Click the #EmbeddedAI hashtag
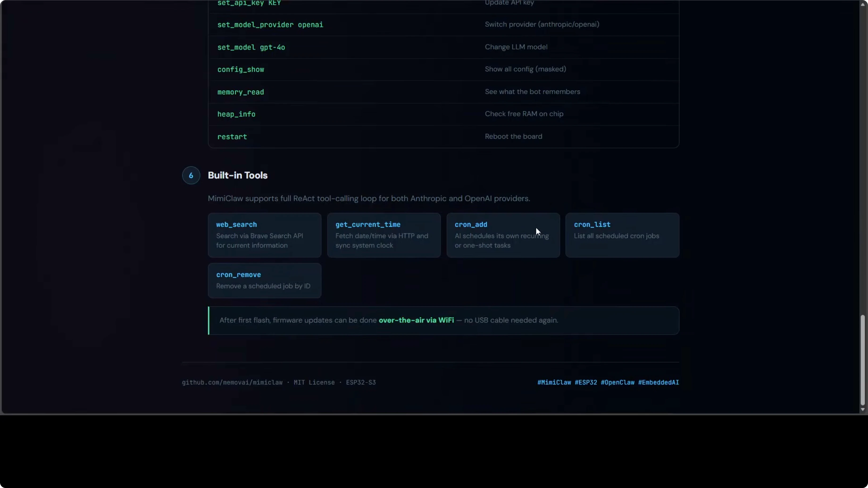Screen dimensions: 868x488 point(658,382)
